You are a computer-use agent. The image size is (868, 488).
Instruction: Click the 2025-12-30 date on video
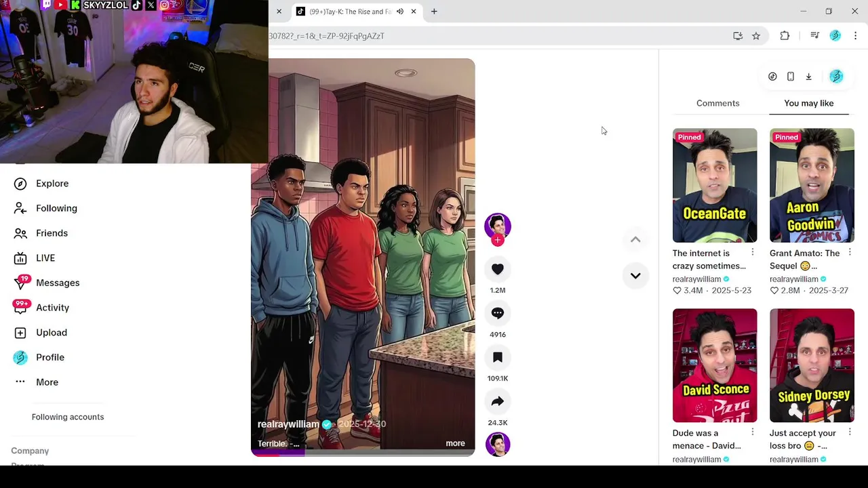tap(362, 424)
